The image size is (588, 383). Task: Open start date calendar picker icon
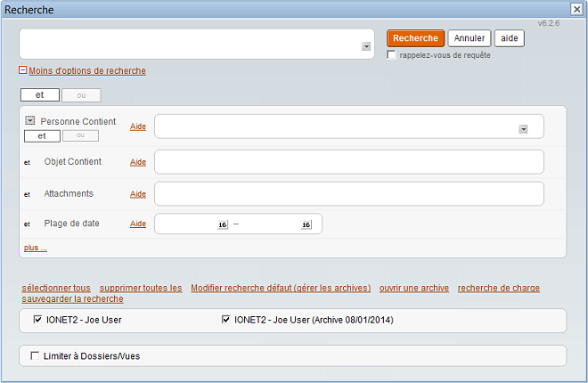pos(223,224)
